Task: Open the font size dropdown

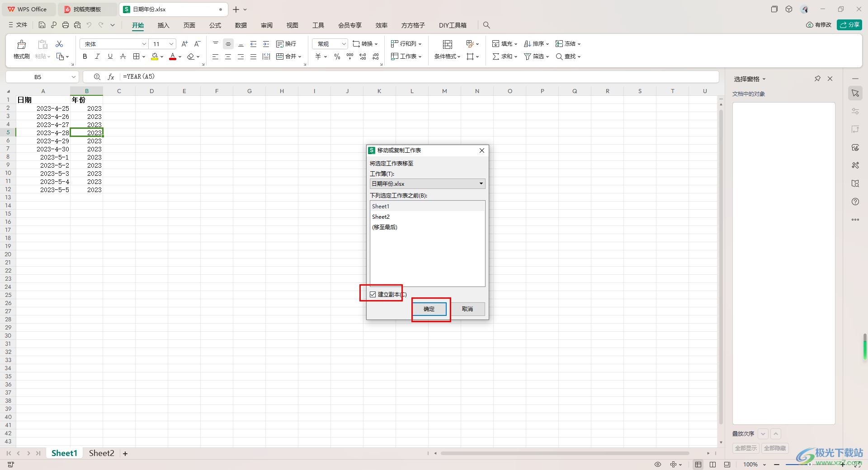Action: 171,44
